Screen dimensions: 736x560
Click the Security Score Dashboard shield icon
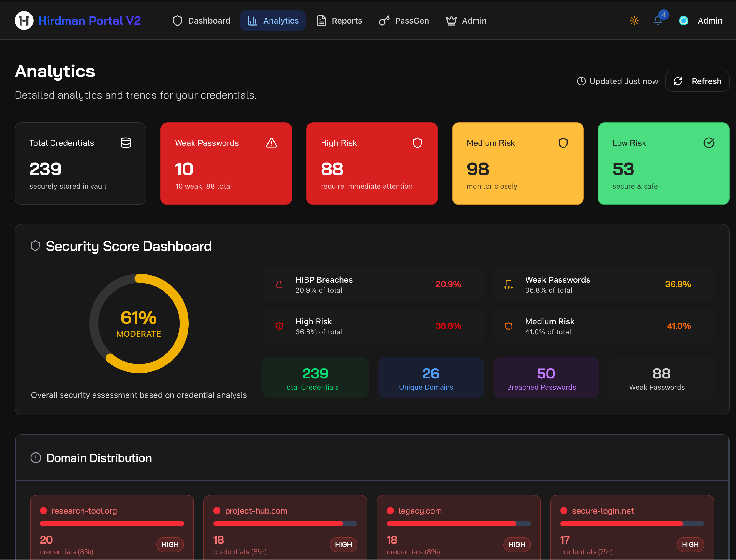coord(35,246)
